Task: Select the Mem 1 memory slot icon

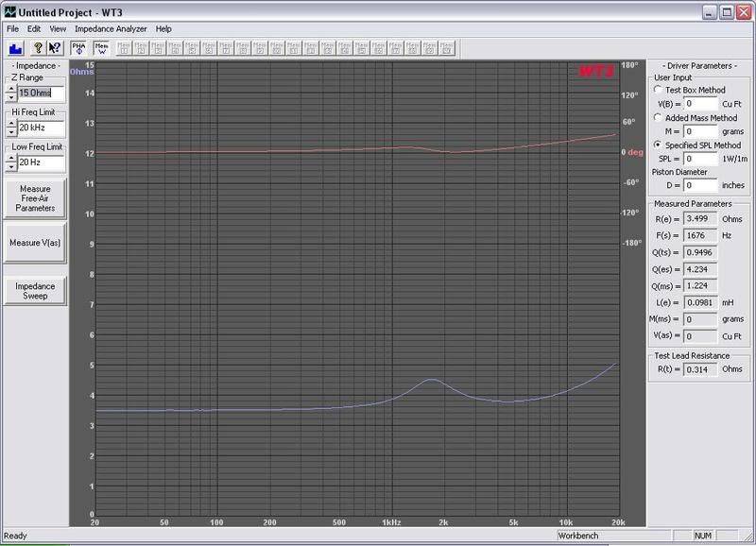Action: click(x=124, y=48)
